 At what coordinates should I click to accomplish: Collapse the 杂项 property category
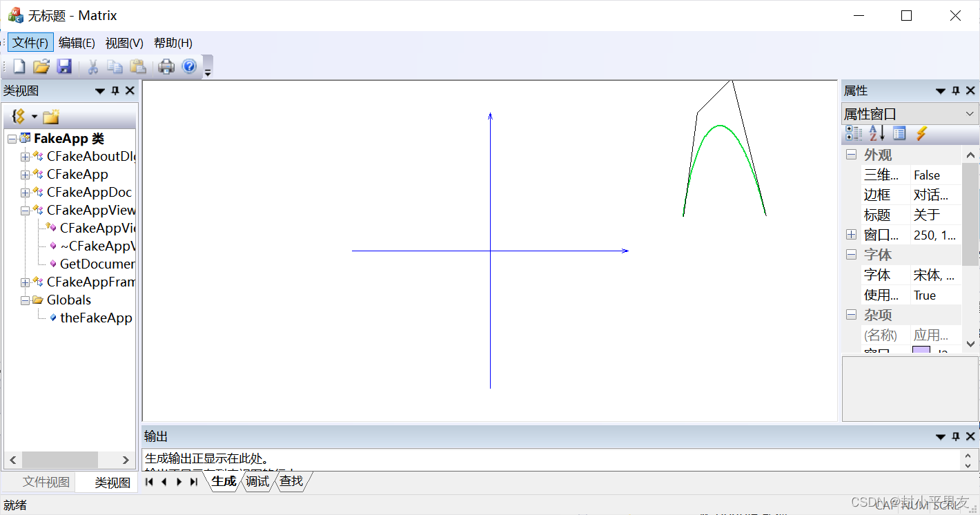pos(852,315)
